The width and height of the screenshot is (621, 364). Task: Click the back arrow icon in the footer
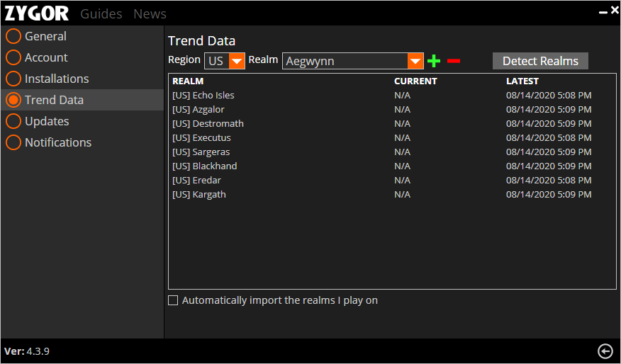pos(605,351)
